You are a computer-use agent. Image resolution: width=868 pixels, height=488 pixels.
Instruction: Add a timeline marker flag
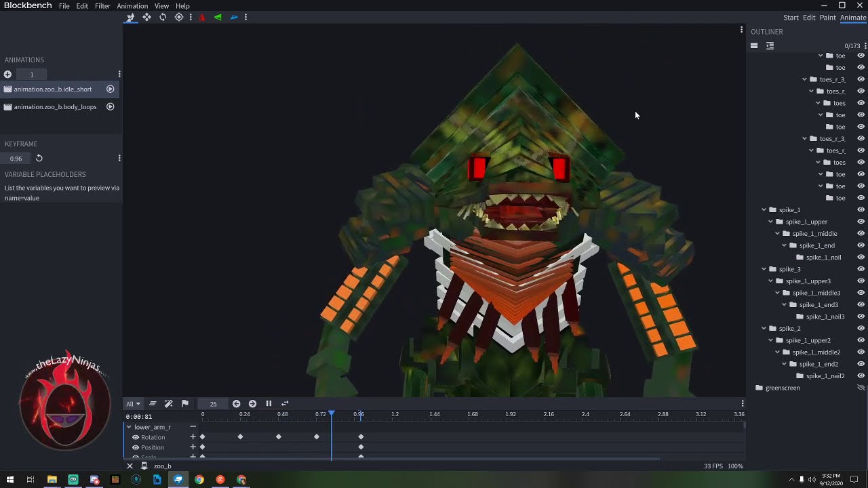pyautogui.click(x=185, y=403)
